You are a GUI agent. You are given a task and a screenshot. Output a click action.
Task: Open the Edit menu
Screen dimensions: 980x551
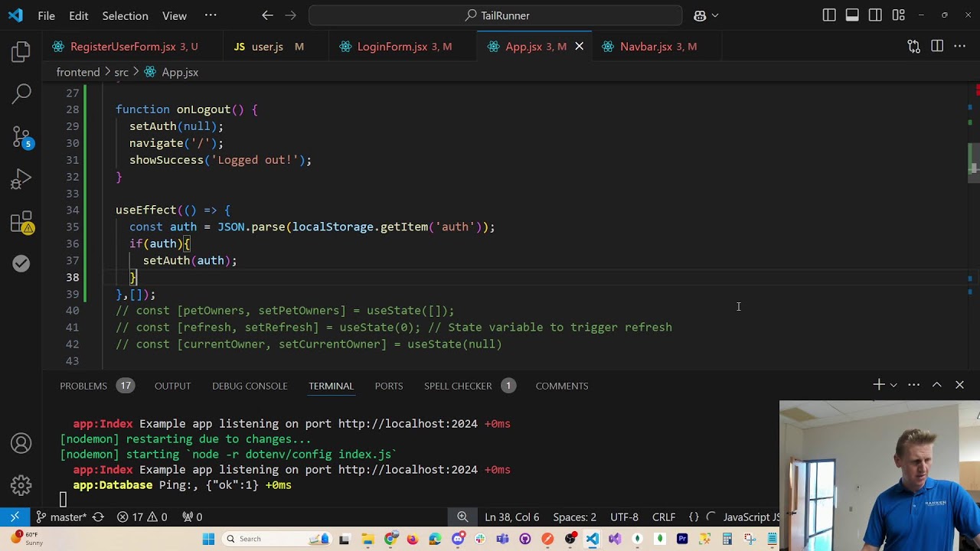[x=78, y=15]
